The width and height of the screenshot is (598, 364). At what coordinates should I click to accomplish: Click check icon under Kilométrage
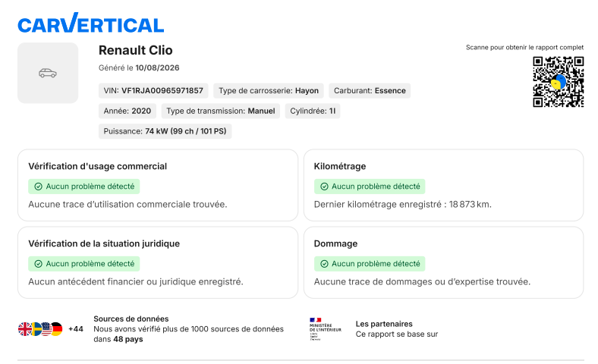tap(324, 187)
